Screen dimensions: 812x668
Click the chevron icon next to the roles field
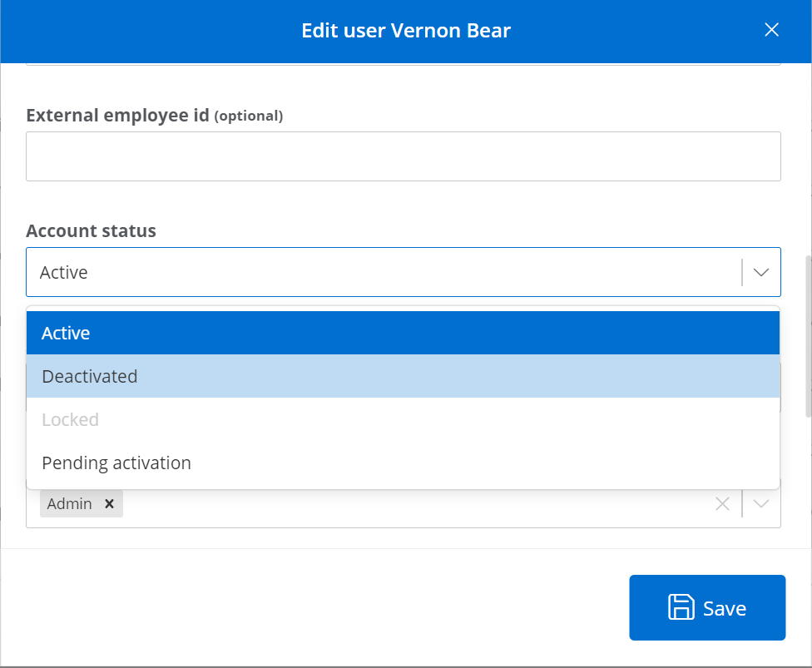click(x=760, y=503)
